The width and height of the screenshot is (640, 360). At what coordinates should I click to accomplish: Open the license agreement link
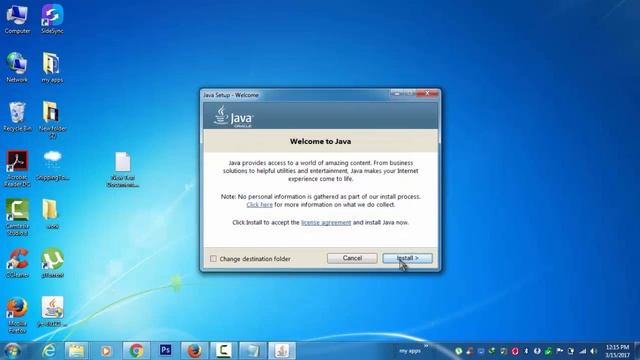(326, 223)
